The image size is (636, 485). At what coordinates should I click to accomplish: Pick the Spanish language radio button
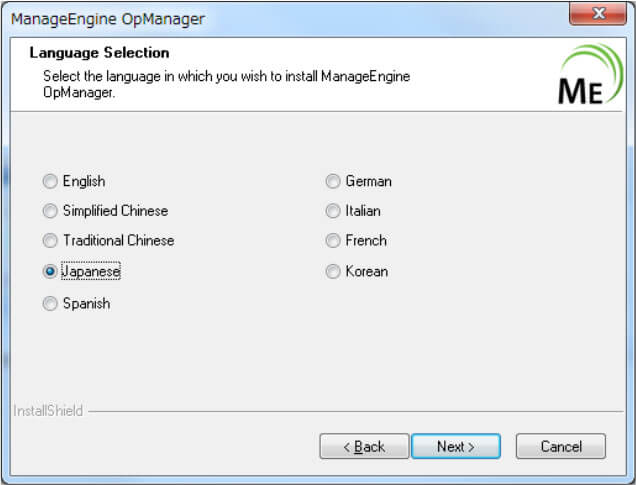[x=50, y=303]
